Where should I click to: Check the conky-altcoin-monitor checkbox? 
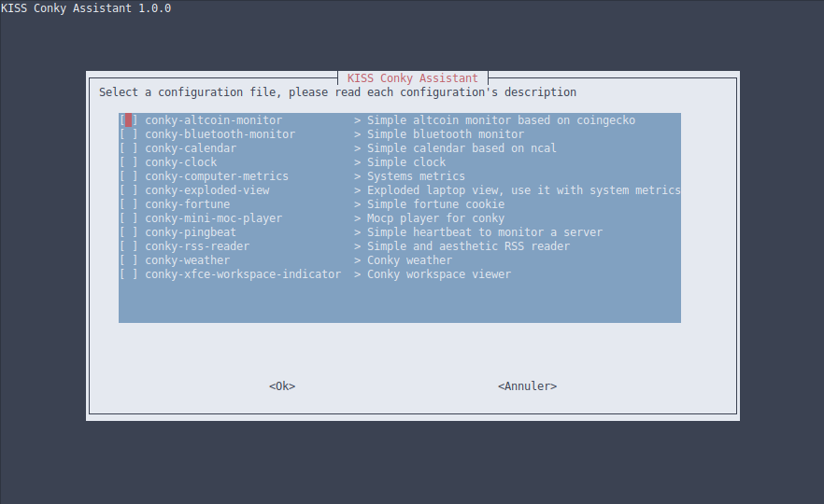tap(128, 120)
